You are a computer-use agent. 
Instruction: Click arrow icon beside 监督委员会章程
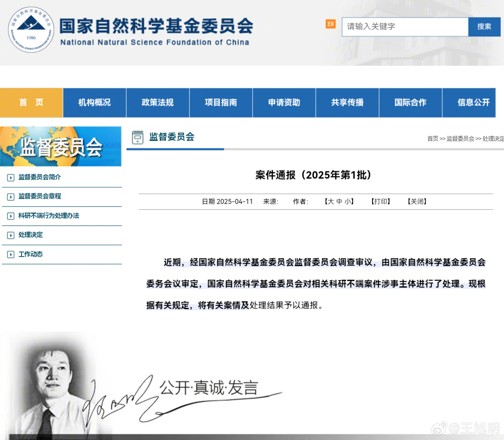pos(11,197)
